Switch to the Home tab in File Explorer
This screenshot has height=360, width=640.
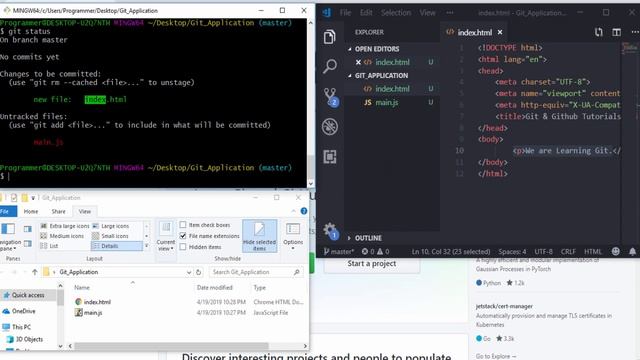[31, 211]
